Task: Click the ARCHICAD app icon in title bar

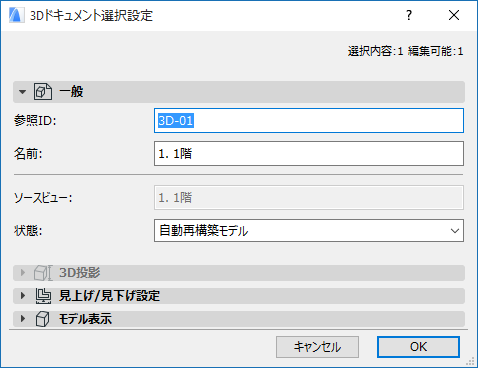Action: (16, 15)
